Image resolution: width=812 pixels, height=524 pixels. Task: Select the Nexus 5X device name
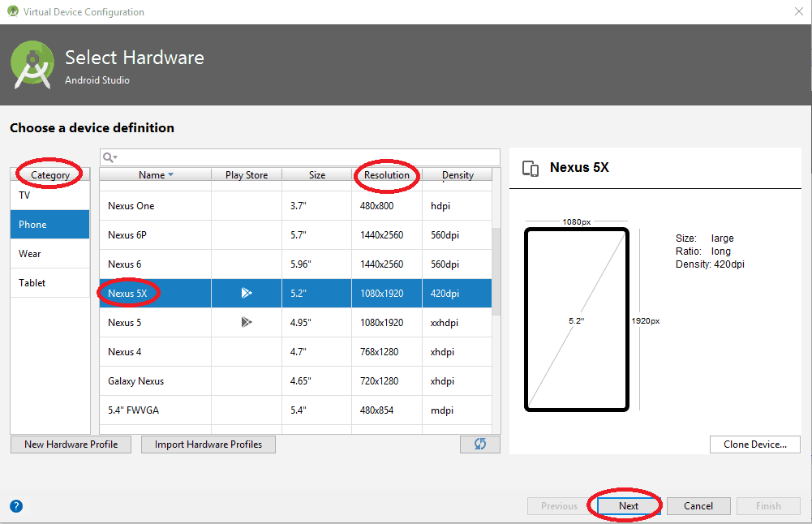point(127,293)
